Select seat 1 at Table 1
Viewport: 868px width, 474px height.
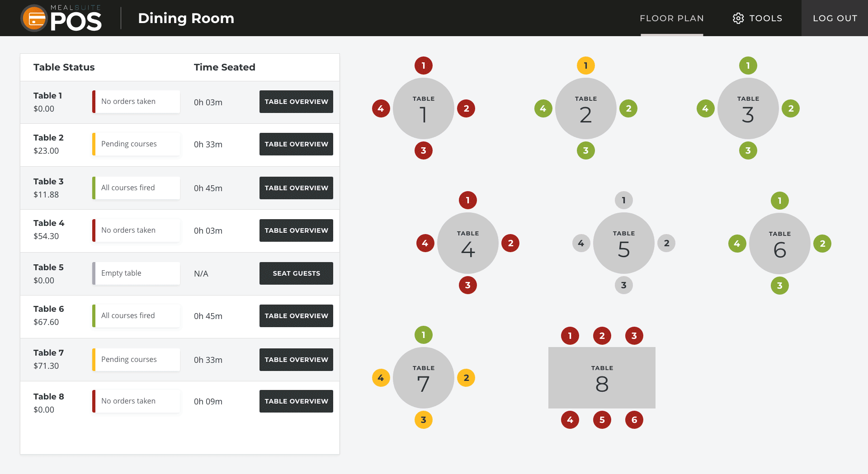[423, 66]
